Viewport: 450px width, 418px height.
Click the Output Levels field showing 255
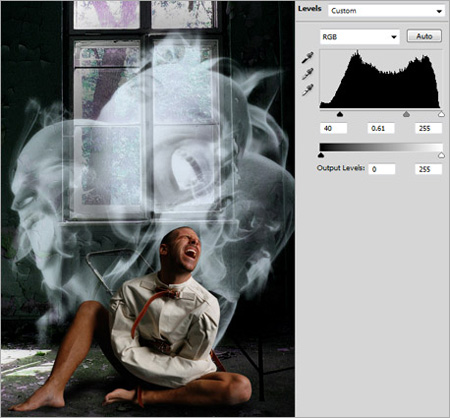pyautogui.click(x=428, y=169)
